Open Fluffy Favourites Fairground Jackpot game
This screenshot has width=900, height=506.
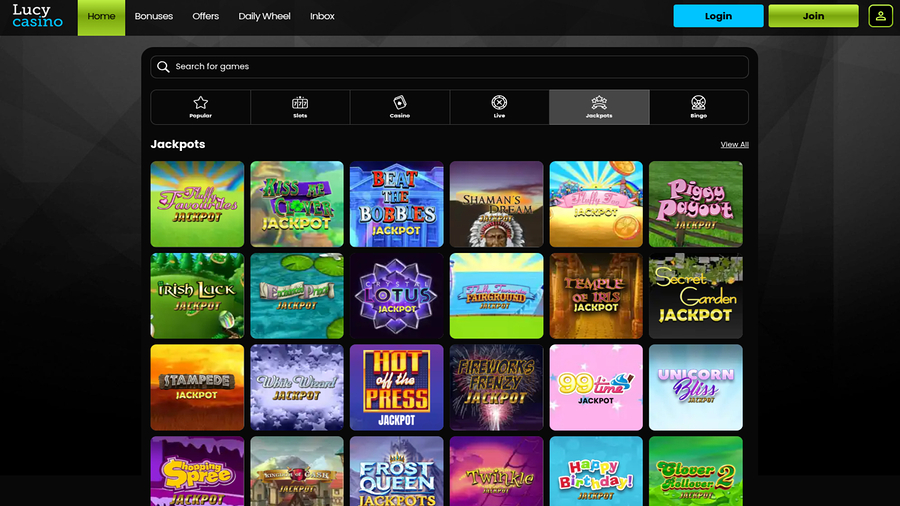coord(496,296)
